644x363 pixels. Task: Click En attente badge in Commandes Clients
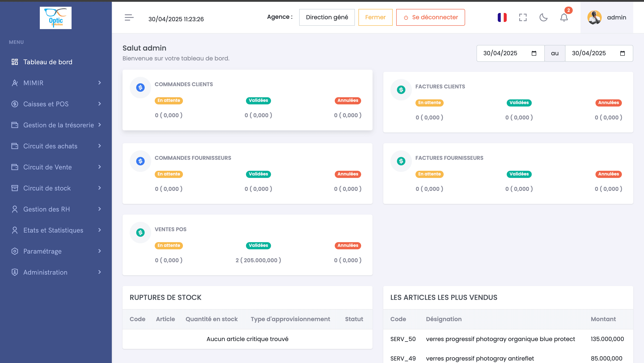[x=169, y=100]
